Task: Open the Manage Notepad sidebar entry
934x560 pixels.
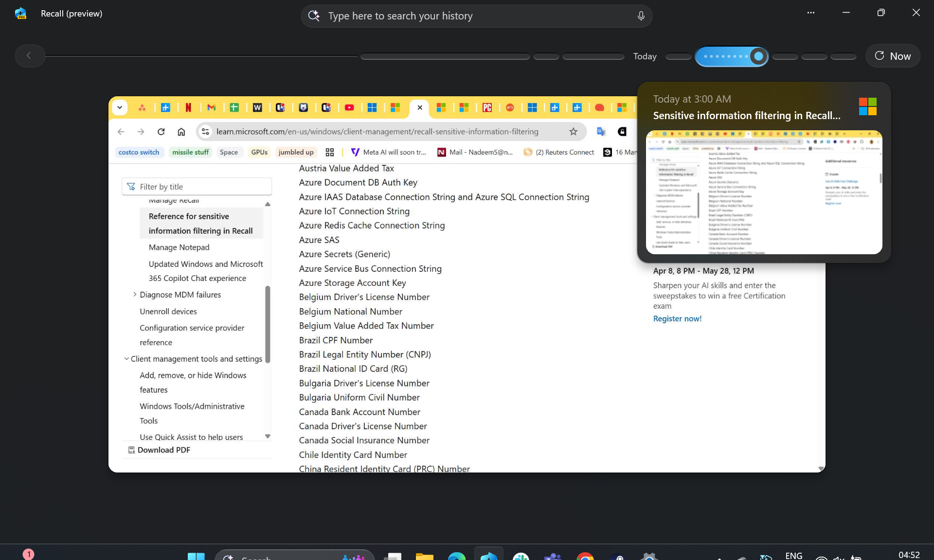Action: (179, 247)
